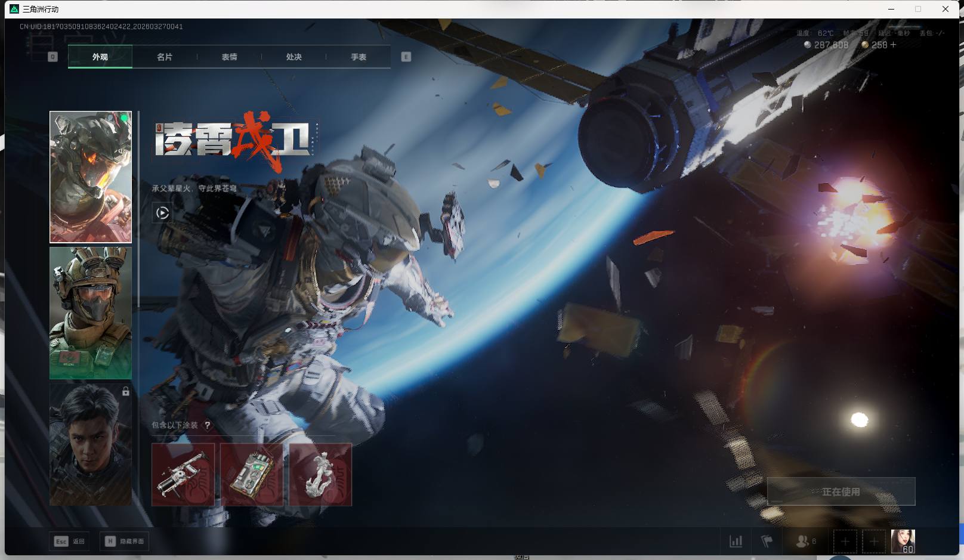Open the 处决 tab
964x560 pixels.
tap(293, 57)
